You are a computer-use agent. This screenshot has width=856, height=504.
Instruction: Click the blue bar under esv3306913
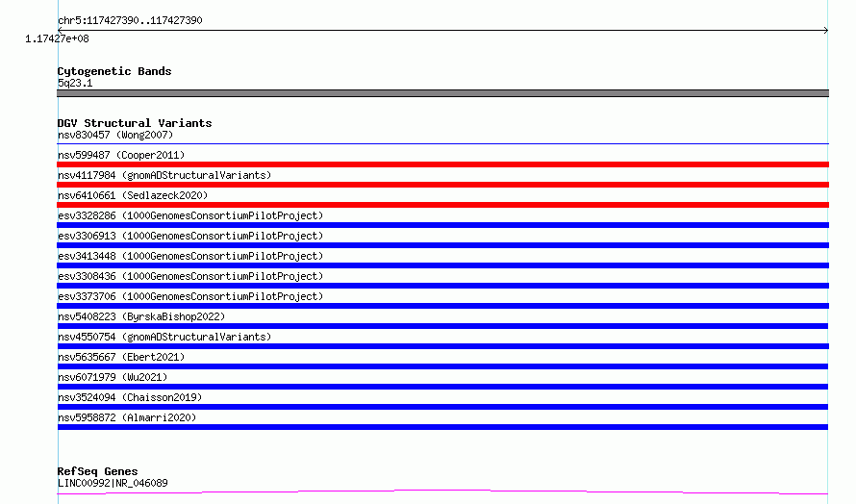[x=442, y=245]
